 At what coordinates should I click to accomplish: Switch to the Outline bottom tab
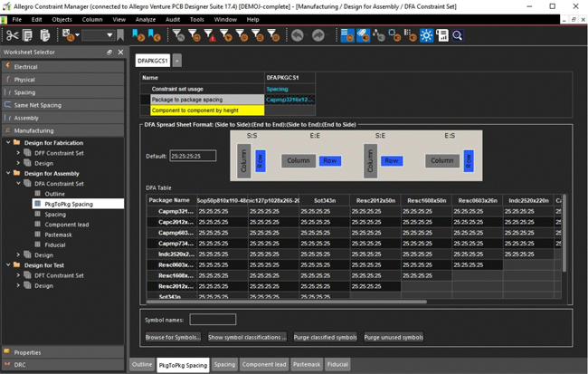click(x=142, y=364)
